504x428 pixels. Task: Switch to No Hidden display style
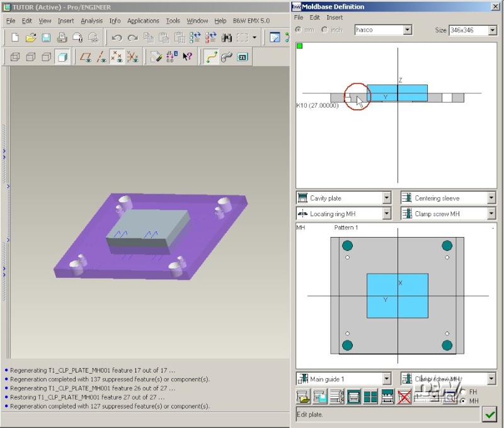46,57
